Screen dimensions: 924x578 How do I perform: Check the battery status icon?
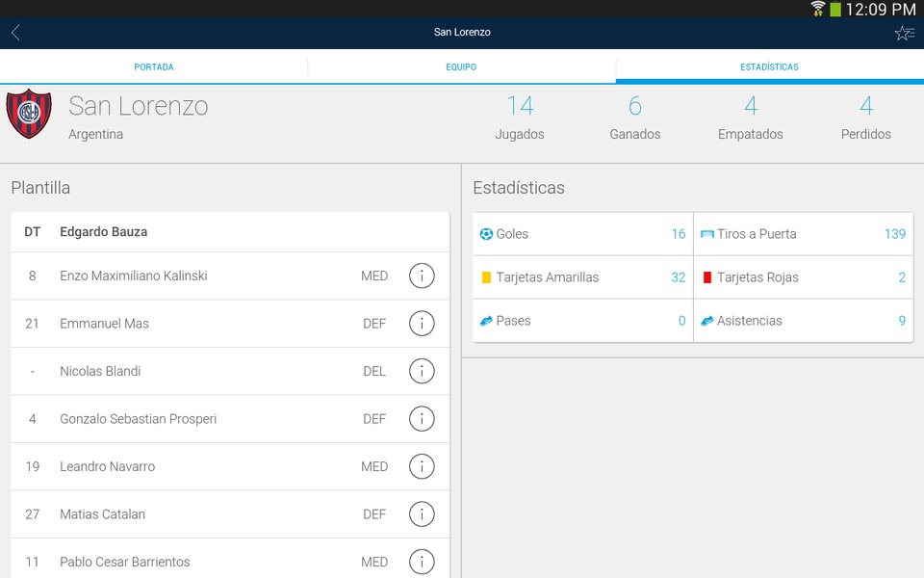point(835,10)
